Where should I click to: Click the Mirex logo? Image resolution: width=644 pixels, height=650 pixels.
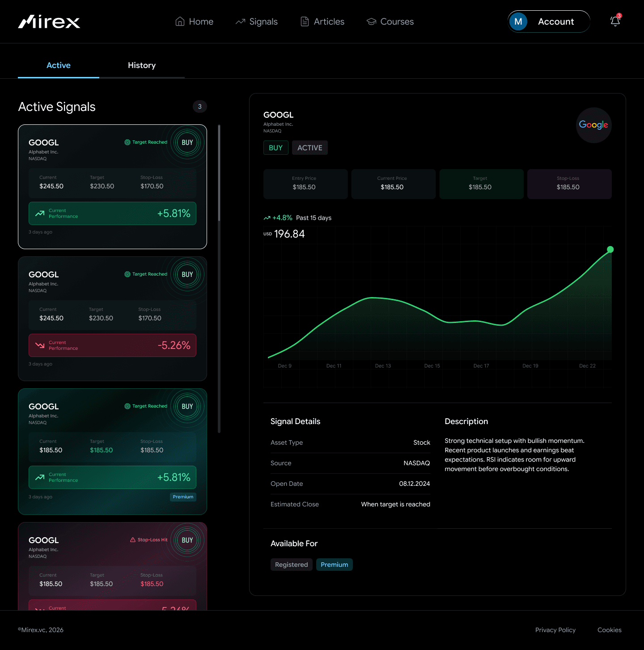click(x=49, y=21)
